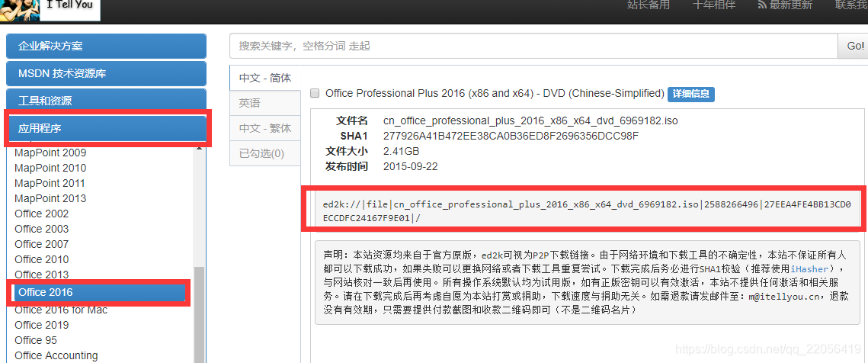Click the ed2k download link text

[x=588, y=211]
